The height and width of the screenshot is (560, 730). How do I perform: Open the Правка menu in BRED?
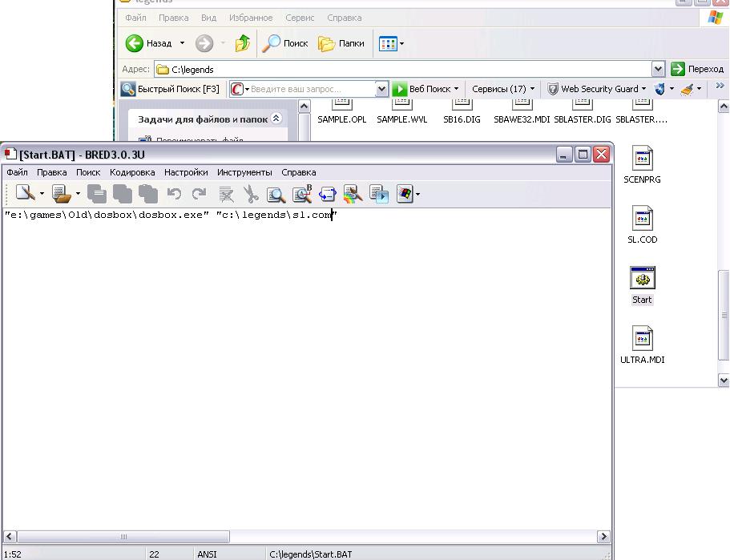[51, 172]
